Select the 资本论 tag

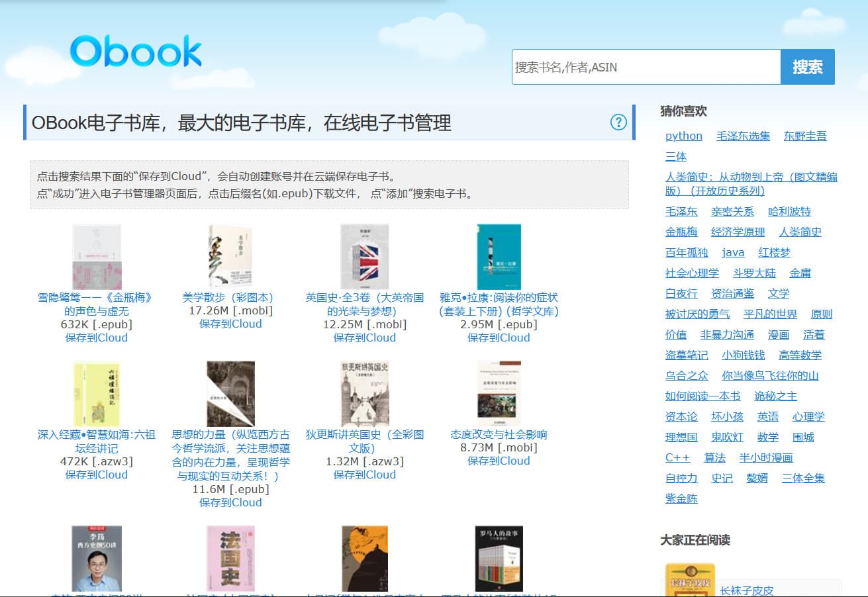(x=681, y=416)
